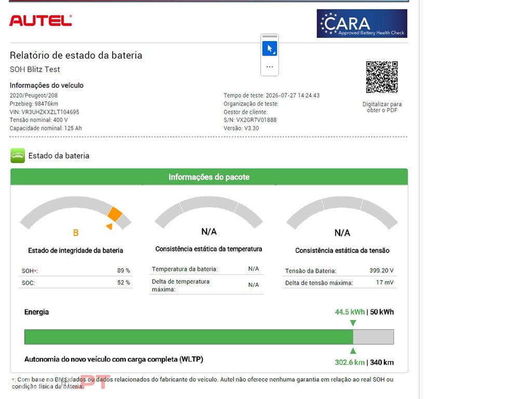Click the SOC 52 % value
The image size is (532, 399).
124,282
